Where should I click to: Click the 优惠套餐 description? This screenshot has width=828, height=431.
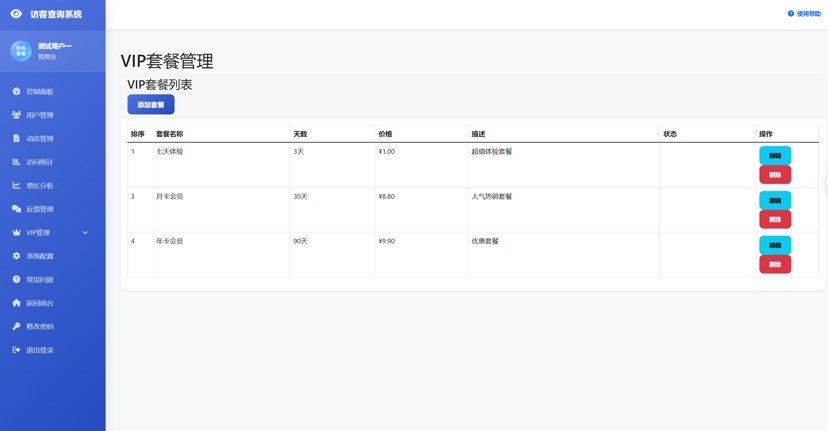coord(485,241)
